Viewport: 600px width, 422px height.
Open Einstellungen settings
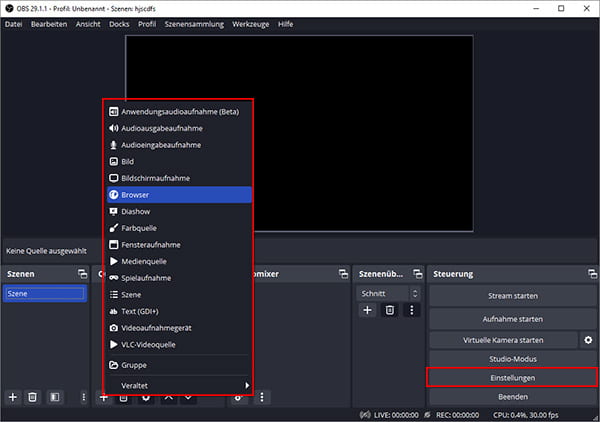coord(513,378)
